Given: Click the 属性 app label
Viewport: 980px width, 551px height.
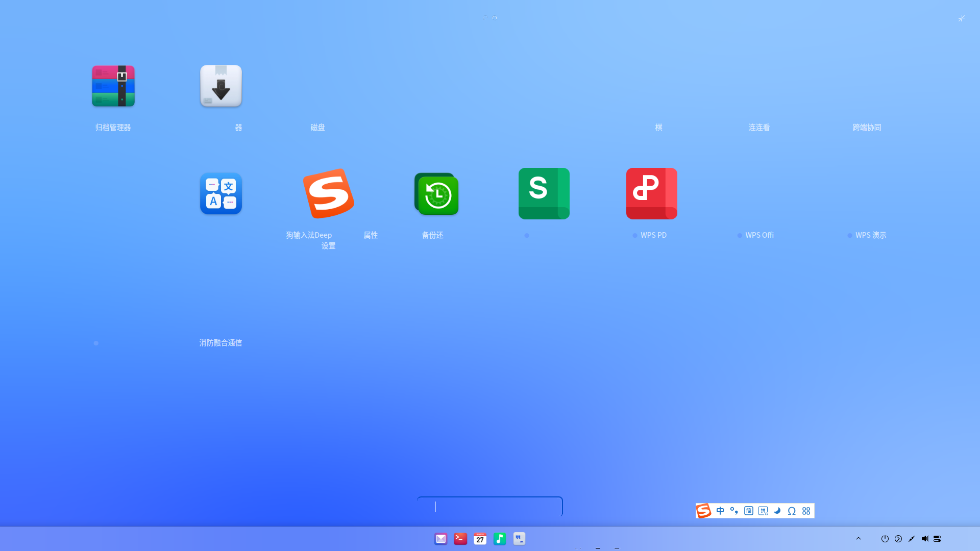Looking at the screenshot, I should click(x=371, y=235).
